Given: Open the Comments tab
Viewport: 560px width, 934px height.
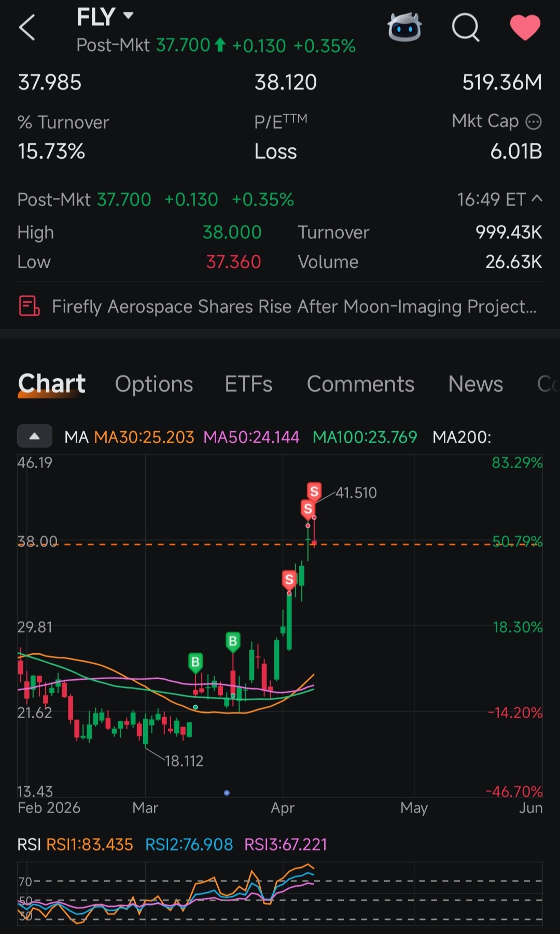Looking at the screenshot, I should [x=360, y=384].
